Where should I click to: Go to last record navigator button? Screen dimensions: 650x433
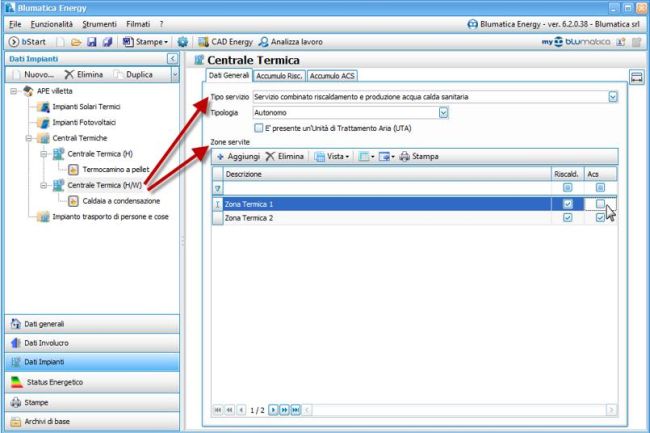coord(296,410)
